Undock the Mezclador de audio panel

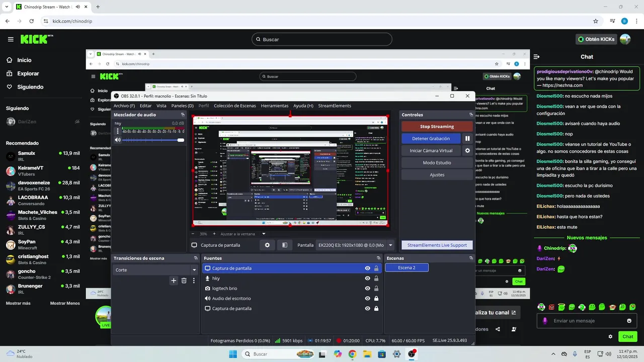(182, 115)
